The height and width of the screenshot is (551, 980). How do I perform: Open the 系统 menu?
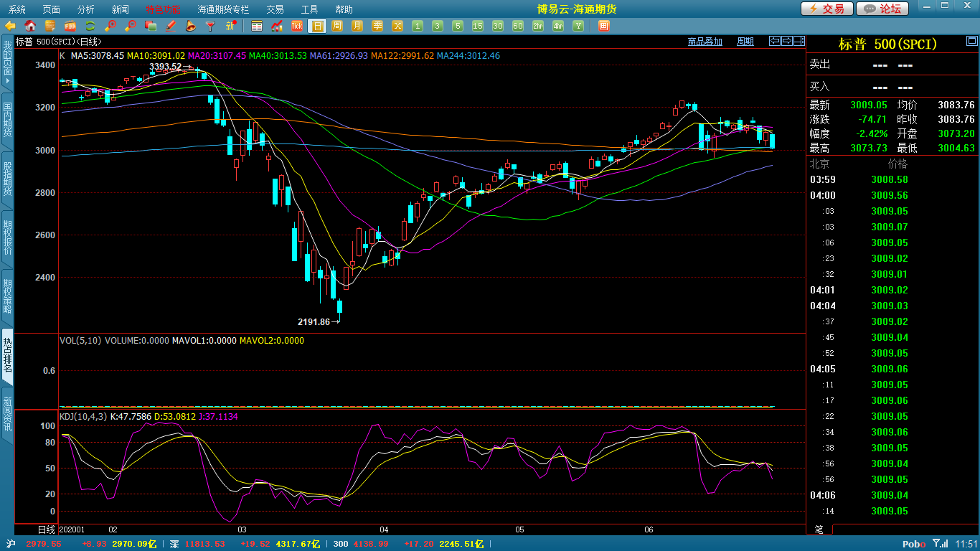17,9
